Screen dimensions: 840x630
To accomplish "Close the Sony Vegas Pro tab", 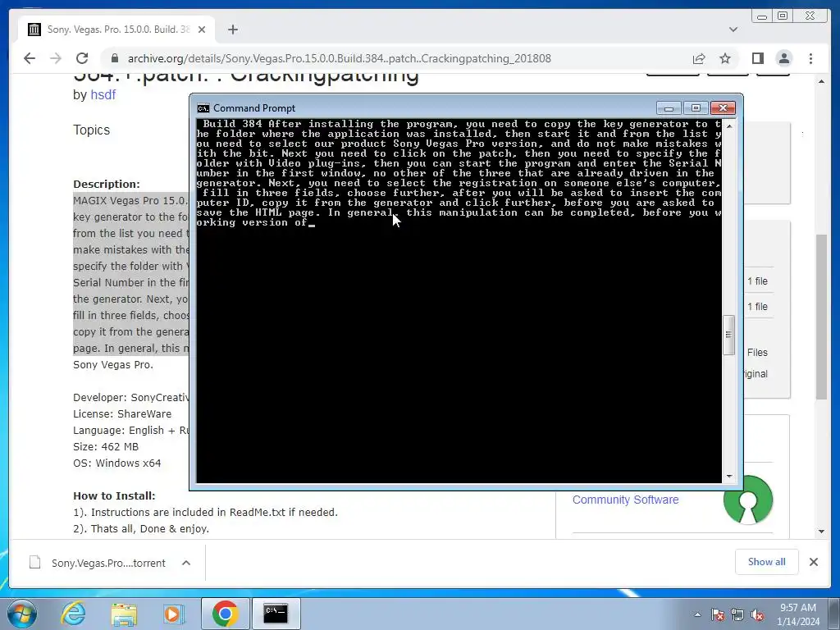I will 202,30.
